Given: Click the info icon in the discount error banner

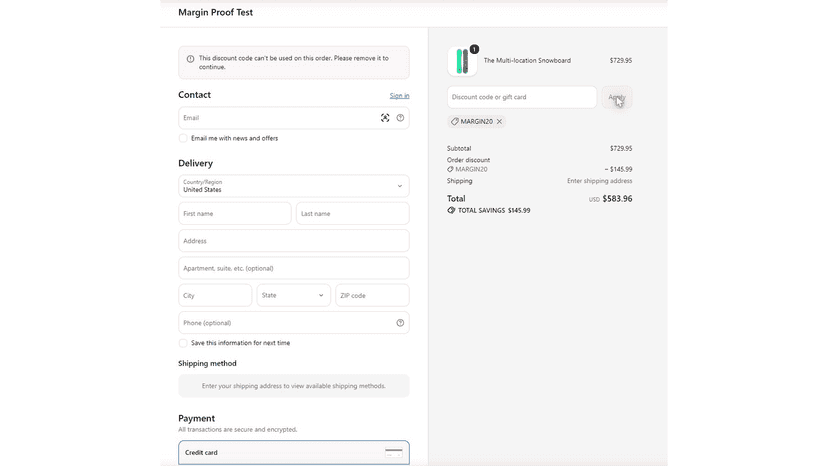Looking at the screenshot, I should pos(190,59).
